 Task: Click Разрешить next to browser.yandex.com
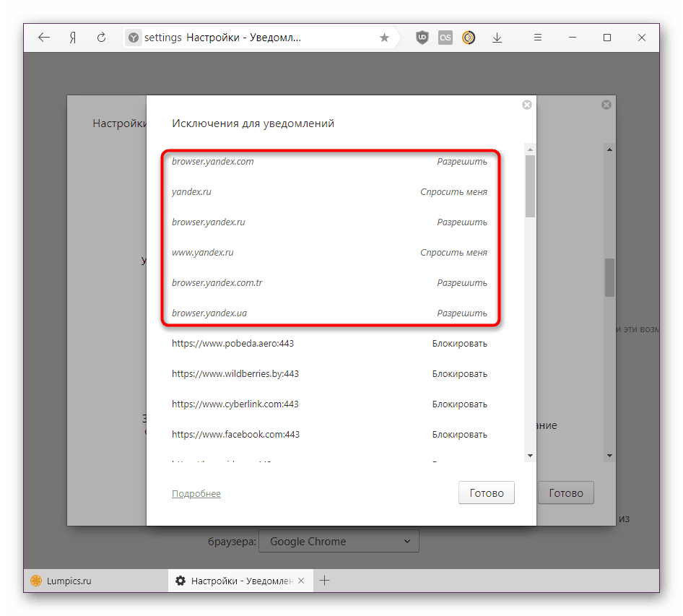[x=462, y=162]
